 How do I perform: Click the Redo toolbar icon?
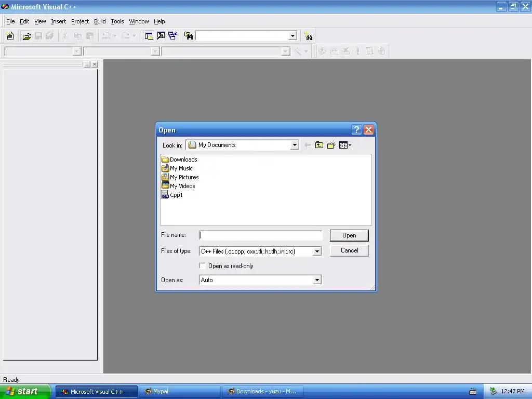pos(125,36)
